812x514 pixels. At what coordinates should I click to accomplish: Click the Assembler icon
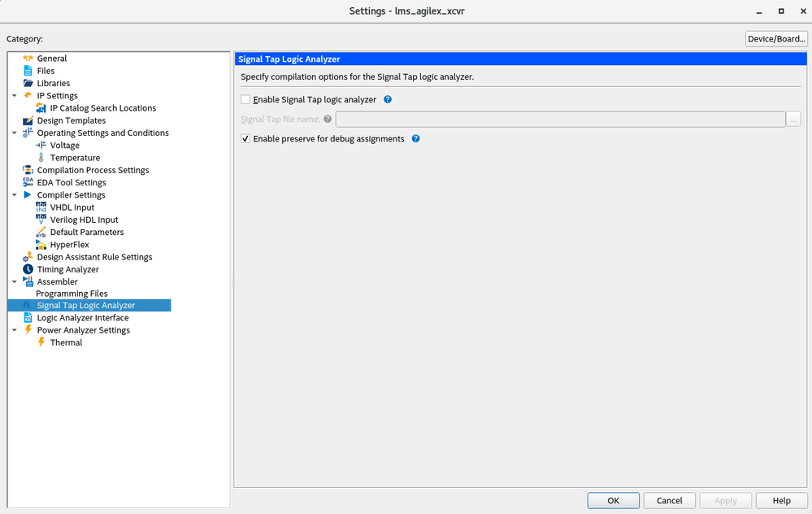click(28, 282)
